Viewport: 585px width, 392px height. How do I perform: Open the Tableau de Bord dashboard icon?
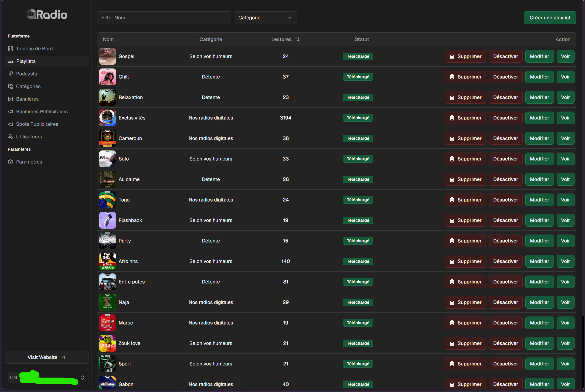(x=10, y=48)
